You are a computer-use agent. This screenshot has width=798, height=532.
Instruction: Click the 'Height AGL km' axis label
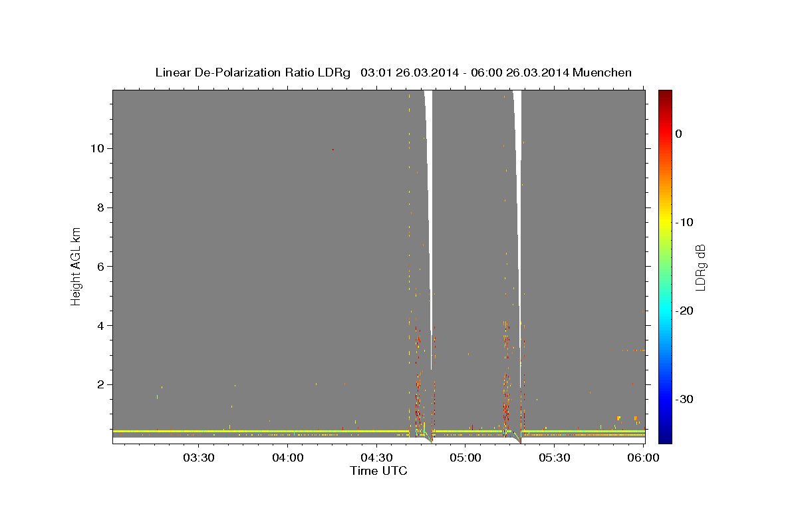(x=76, y=266)
